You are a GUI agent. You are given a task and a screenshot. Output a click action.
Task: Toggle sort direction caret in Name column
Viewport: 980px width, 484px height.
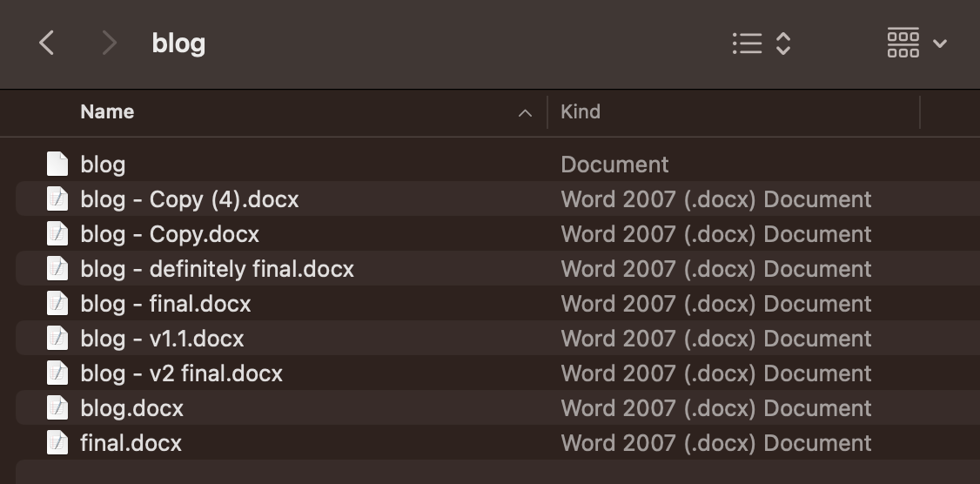[525, 113]
